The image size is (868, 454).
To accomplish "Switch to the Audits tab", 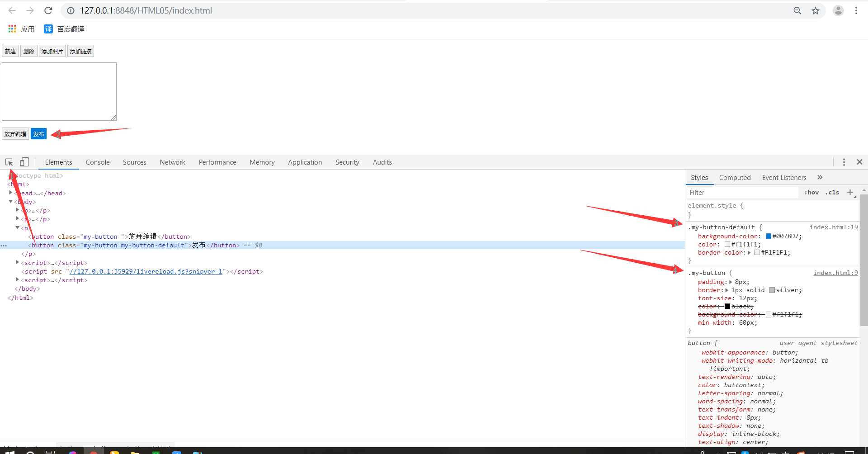I will (x=382, y=162).
